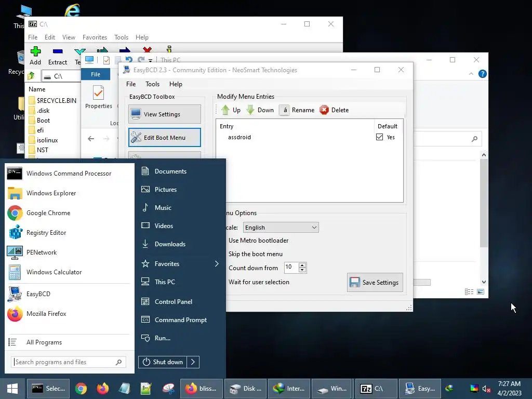532x399 pixels.
Task: Open Registry Editor from Start menu
Action: 68,233
